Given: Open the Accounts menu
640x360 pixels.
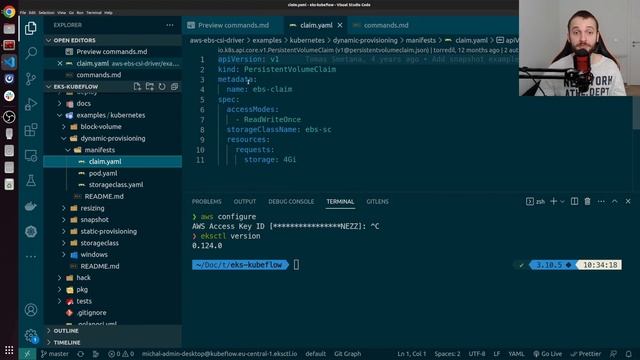Looking at the screenshot, I should (31, 310).
